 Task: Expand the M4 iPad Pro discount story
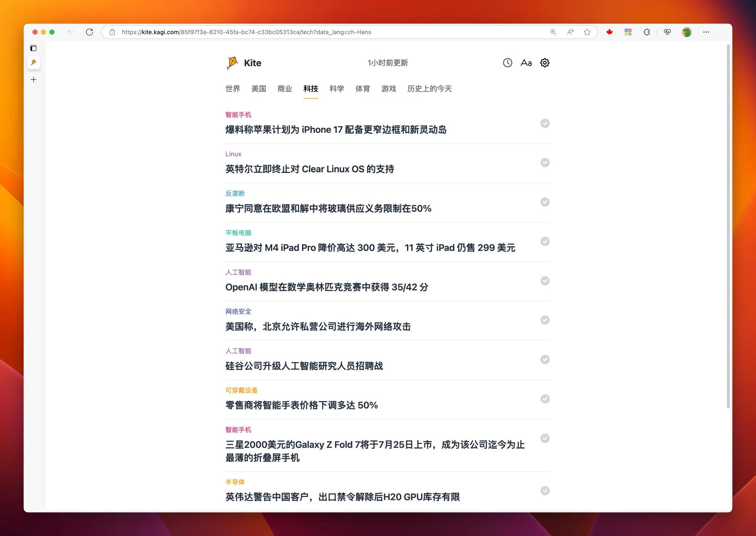click(370, 248)
